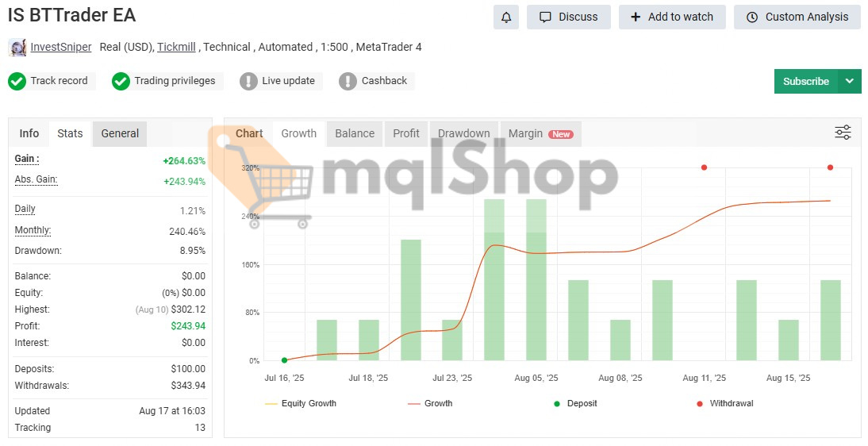Click the Add to watch button
This screenshot has height=446, width=868.
pos(672,17)
